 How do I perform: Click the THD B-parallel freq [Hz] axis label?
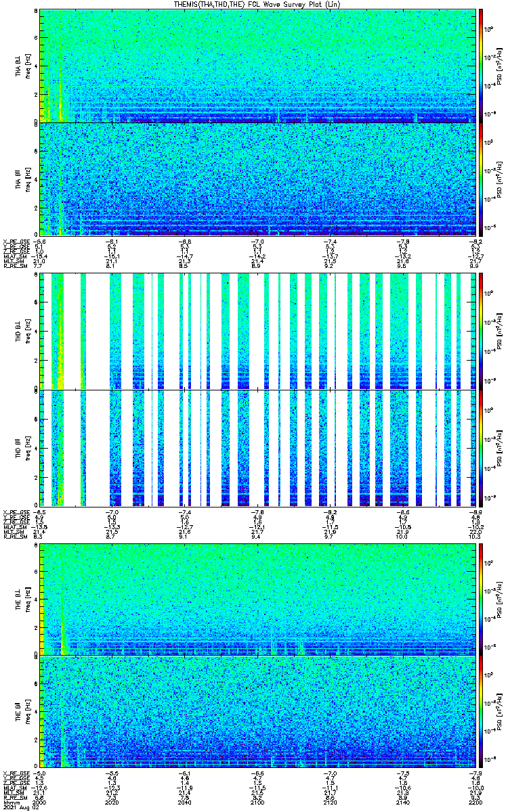tap(28, 449)
